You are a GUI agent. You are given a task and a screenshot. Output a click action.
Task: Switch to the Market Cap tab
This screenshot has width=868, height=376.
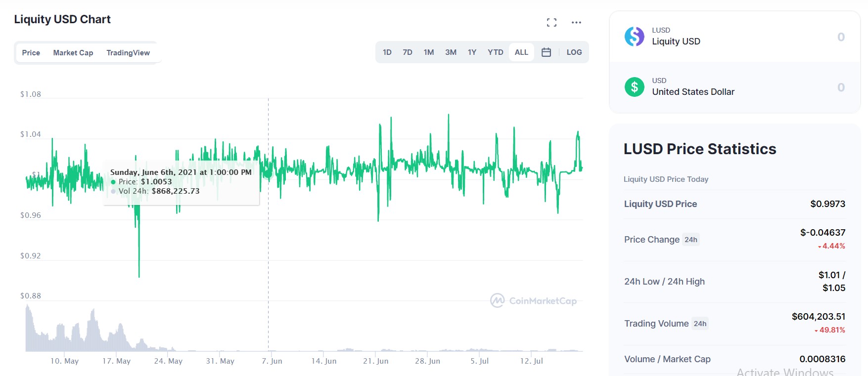[x=73, y=53]
